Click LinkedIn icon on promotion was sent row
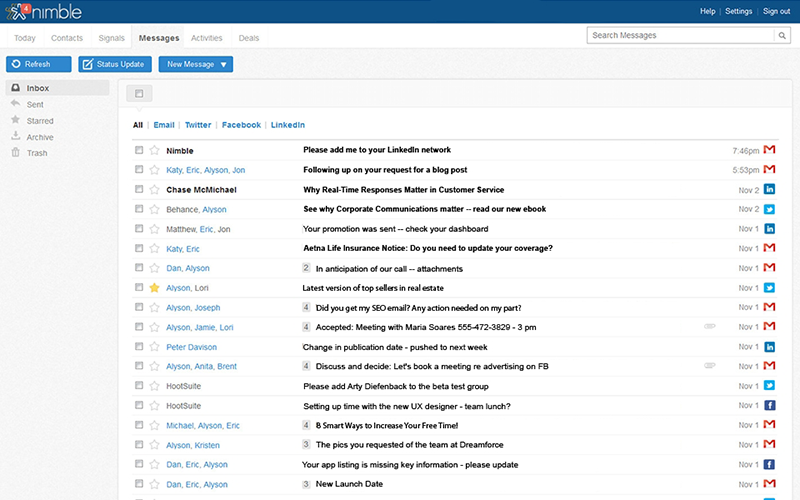The image size is (800, 500). 769,229
